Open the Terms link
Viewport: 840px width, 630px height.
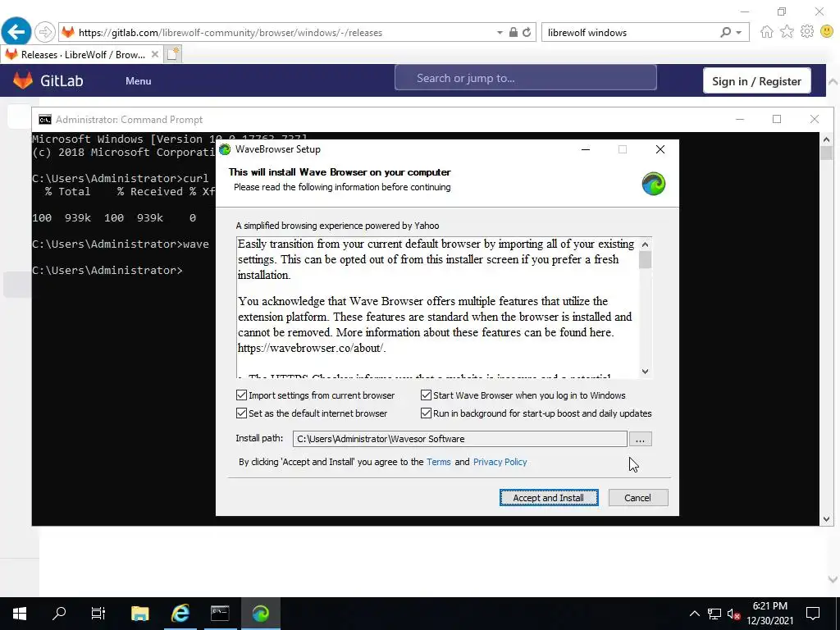click(x=438, y=462)
